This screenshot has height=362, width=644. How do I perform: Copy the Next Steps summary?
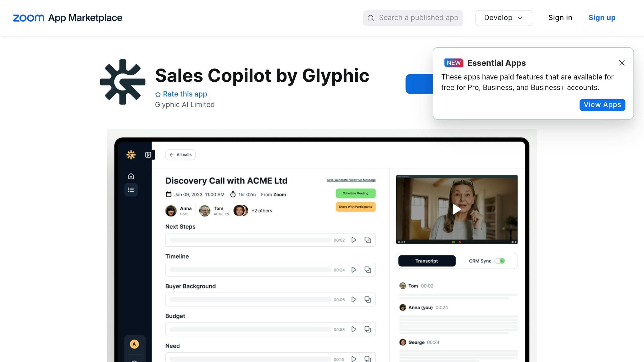368,240
